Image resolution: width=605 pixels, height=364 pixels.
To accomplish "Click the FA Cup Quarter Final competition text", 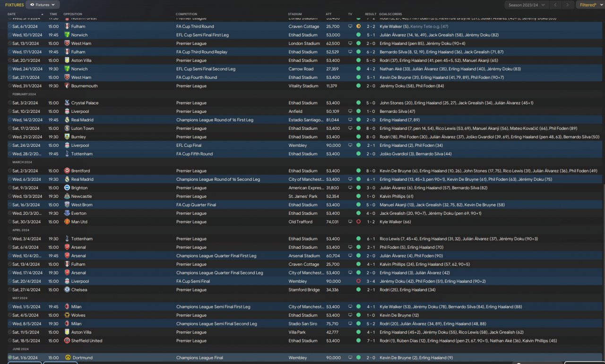I will pyautogui.click(x=196, y=205).
